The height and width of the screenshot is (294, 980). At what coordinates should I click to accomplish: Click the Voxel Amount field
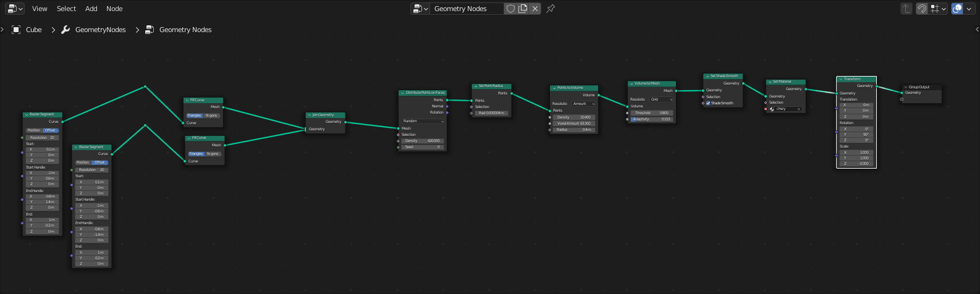coord(575,124)
